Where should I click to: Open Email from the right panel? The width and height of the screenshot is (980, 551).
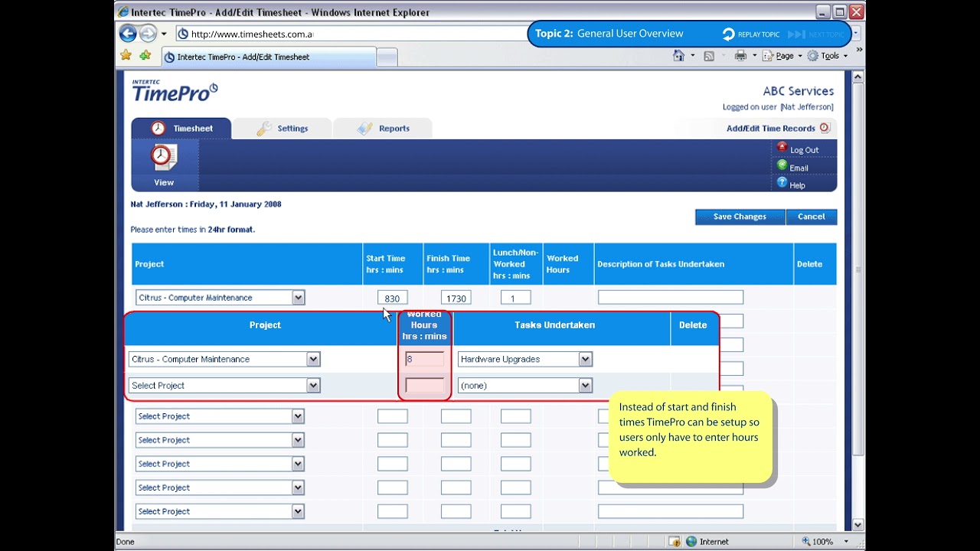pos(799,168)
